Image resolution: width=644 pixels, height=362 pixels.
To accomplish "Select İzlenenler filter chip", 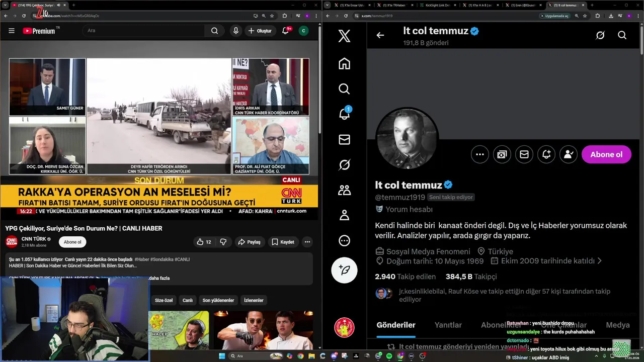I will point(254,300).
